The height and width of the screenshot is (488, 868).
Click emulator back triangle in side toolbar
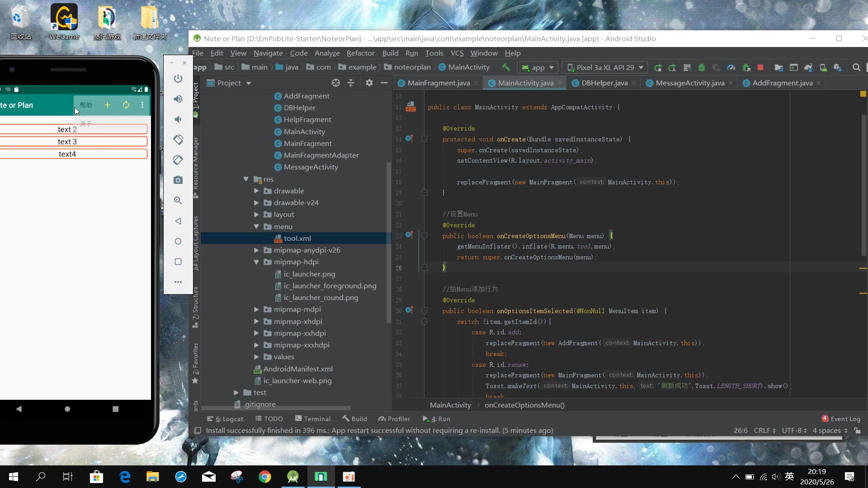(178, 221)
